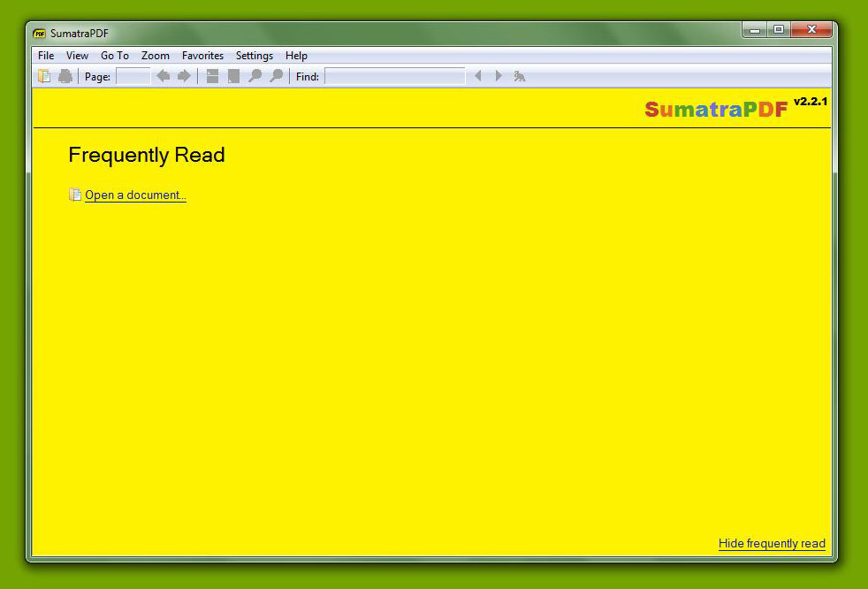Go to previous page arrow icon

(163, 76)
